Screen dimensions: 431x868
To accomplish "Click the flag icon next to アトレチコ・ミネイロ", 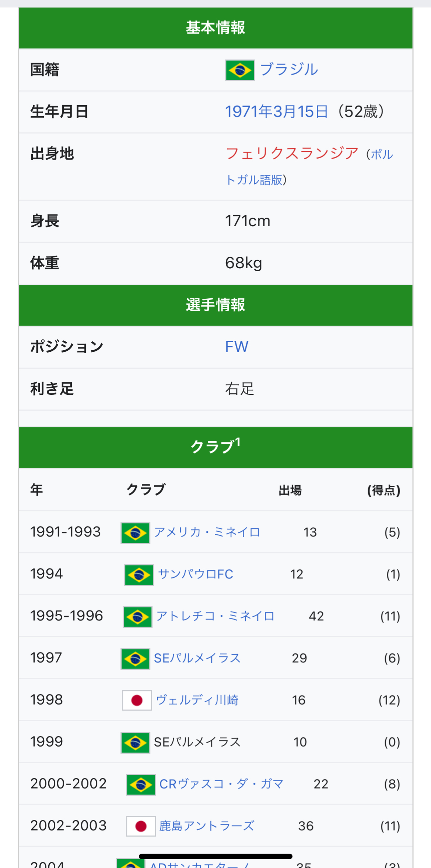I will point(137,617).
